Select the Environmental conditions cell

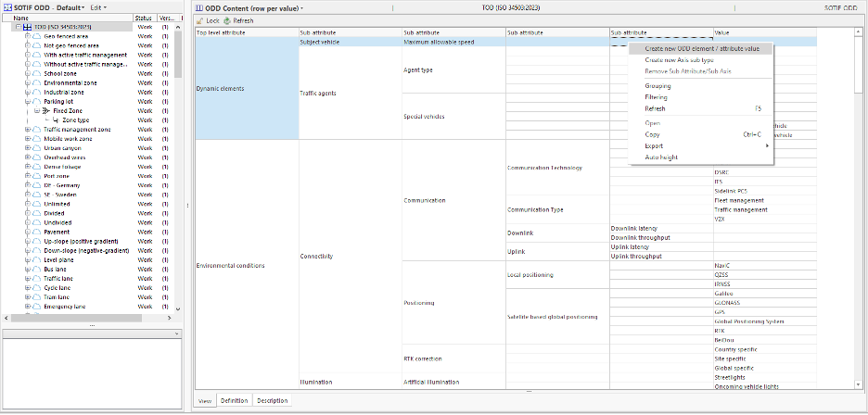[247, 266]
